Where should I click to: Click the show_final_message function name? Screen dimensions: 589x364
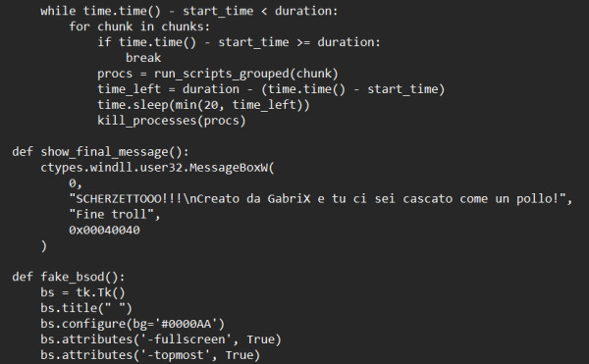(104, 152)
